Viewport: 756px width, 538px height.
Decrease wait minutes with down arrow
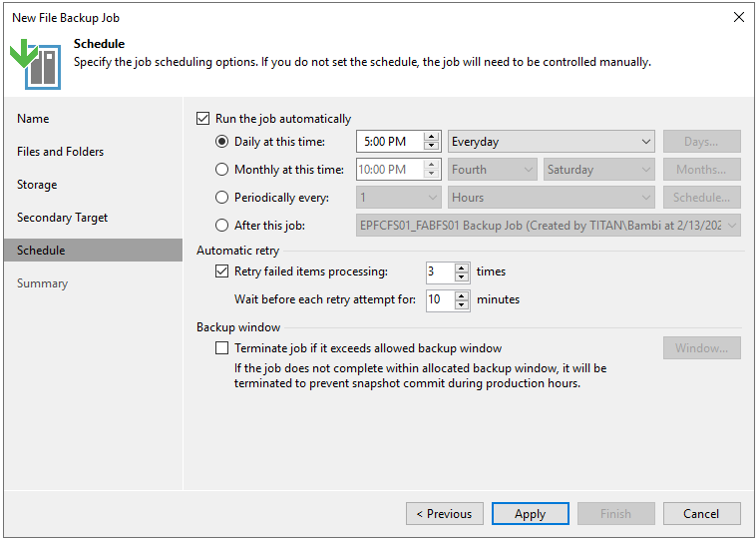[x=462, y=305]
